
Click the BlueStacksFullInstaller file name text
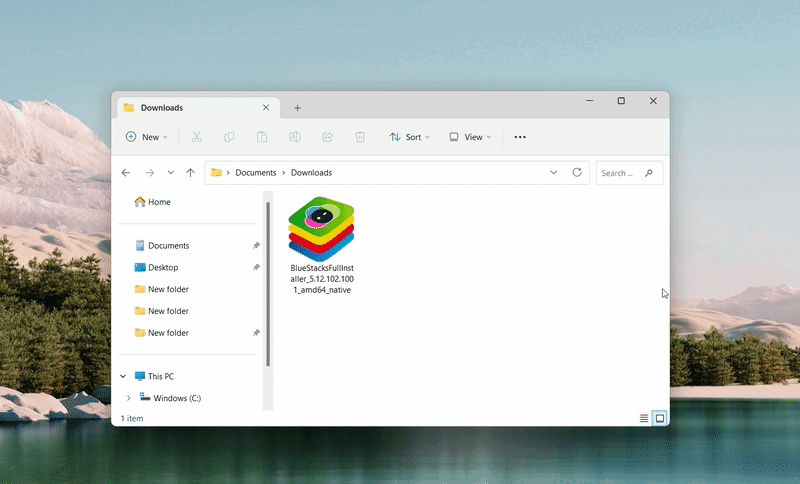click(322, 279)
